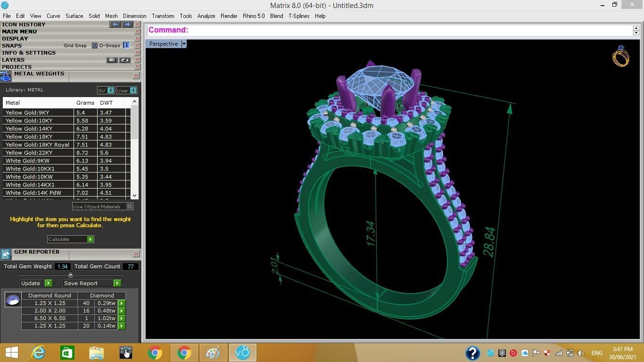Screen dimensions: 644x362
Task: Open the command history dropdown arrows
Action: coord(636,30)
